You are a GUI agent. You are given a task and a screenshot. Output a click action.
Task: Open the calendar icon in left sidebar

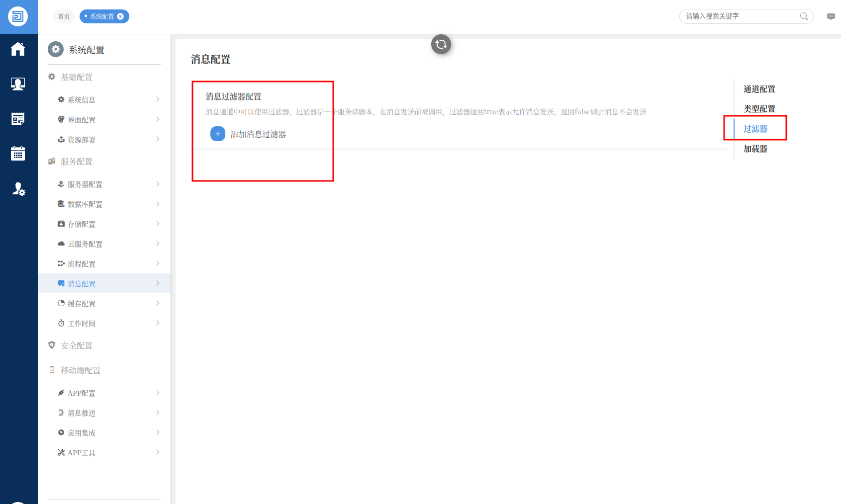(x=18, y=154)
